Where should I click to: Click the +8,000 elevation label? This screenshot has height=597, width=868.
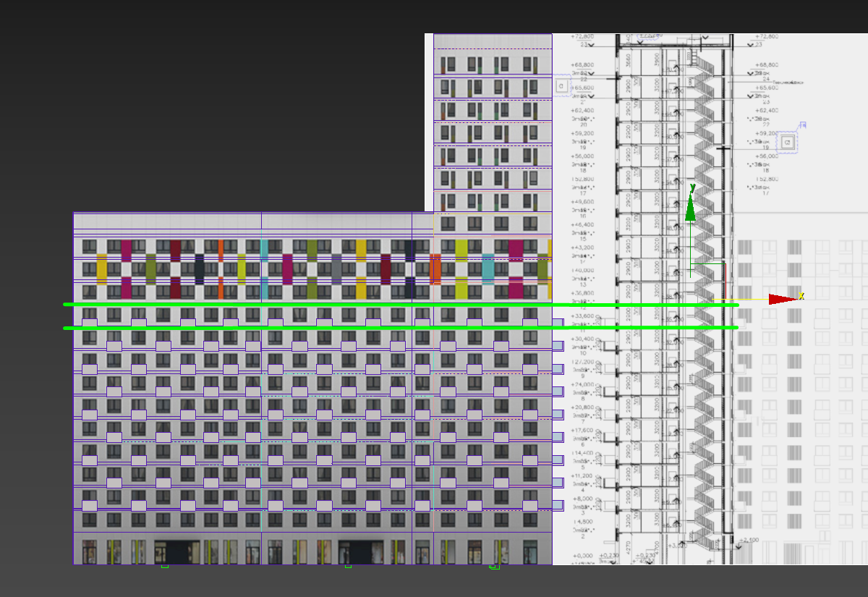point(582,499)
